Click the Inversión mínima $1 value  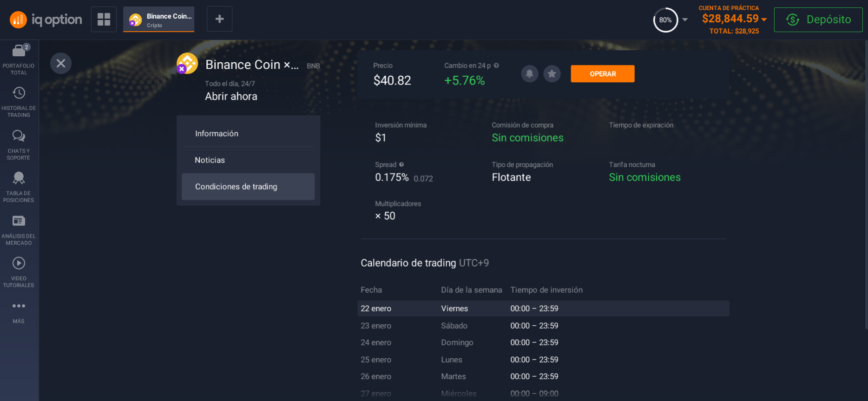coord(381,138)
